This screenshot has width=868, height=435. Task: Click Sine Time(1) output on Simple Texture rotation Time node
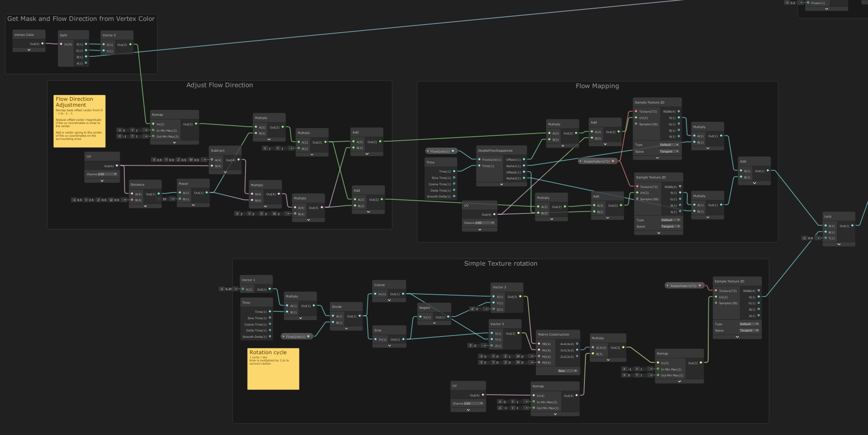click(x=270, y=318)
